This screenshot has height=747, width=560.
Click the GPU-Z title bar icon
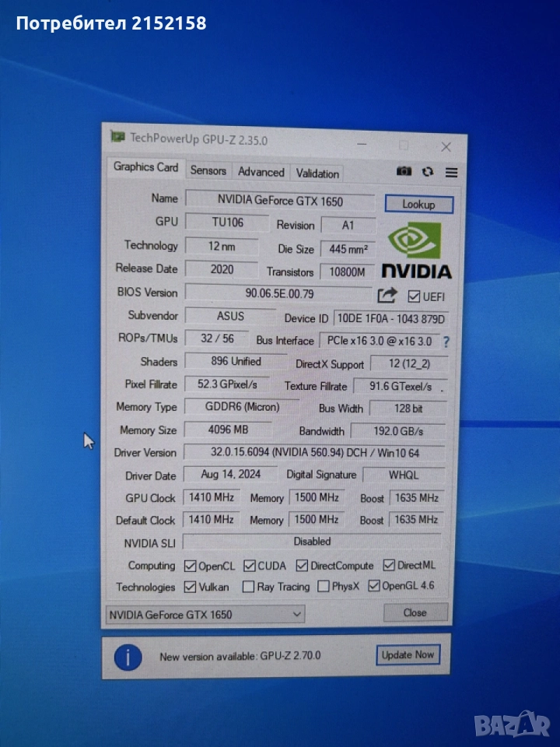117,137
